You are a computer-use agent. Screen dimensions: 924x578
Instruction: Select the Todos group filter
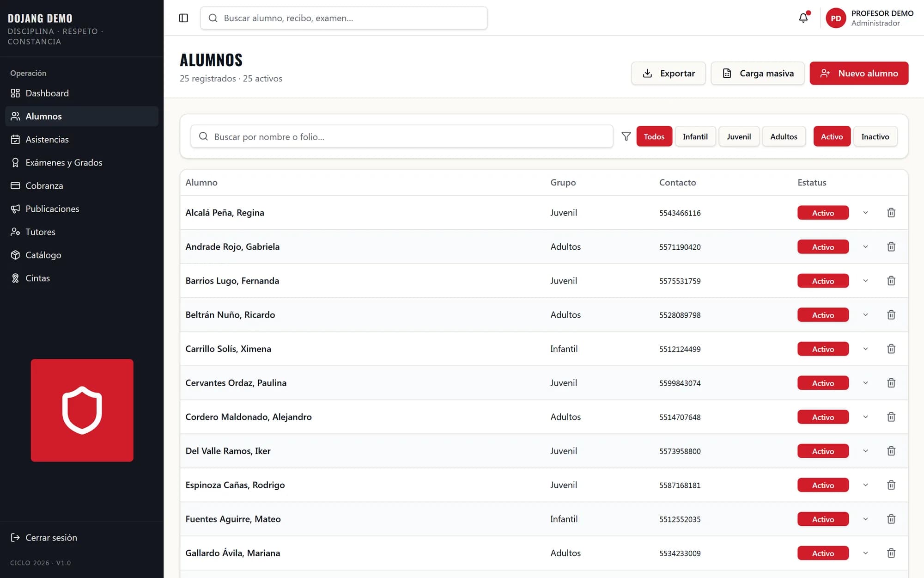click(x=654, y=136)
